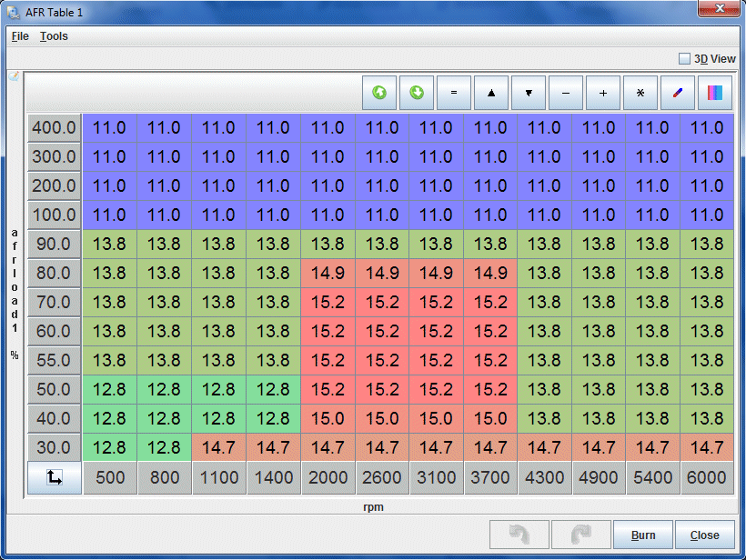746x560 pixels.
Task: Select the green increase-value arrow tool
Action: (x=378, y=93)
